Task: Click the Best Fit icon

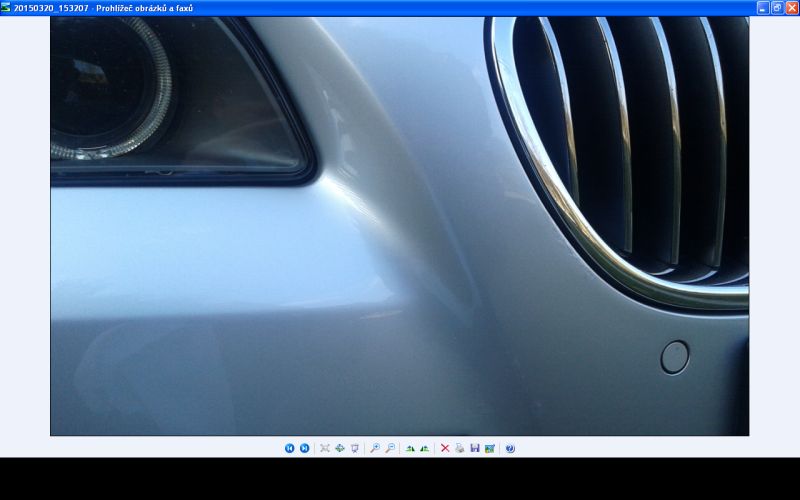Action: (324, 448)
